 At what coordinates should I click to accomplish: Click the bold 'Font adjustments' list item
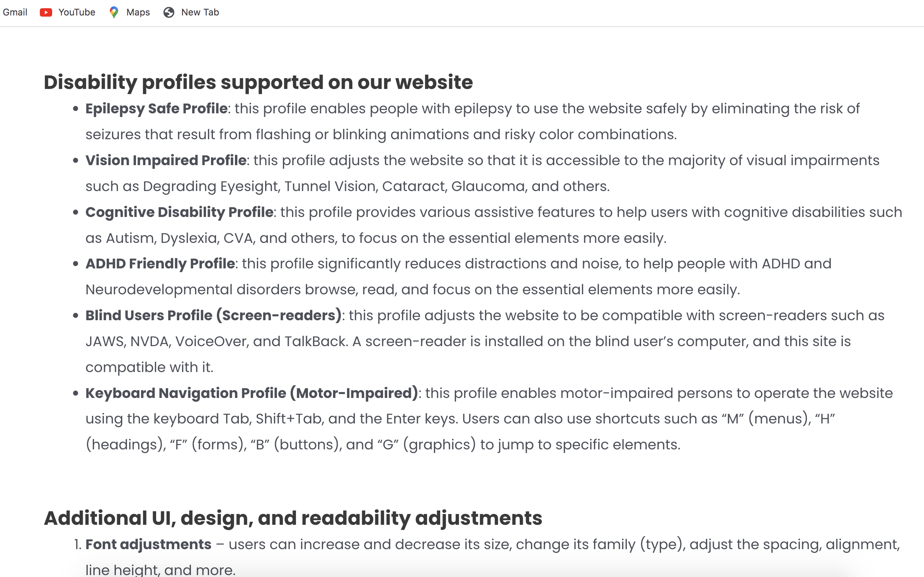148,545
